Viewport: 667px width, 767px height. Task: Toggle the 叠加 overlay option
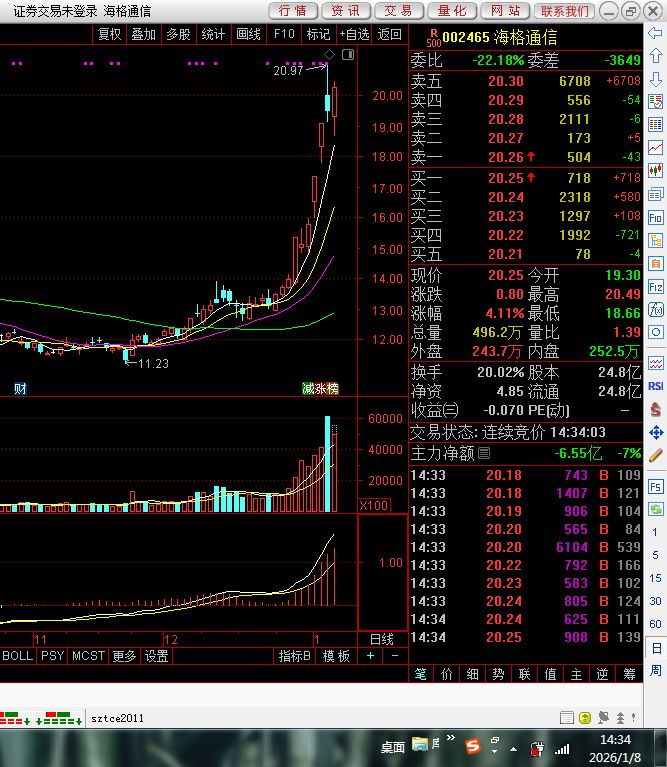[143, 34]
